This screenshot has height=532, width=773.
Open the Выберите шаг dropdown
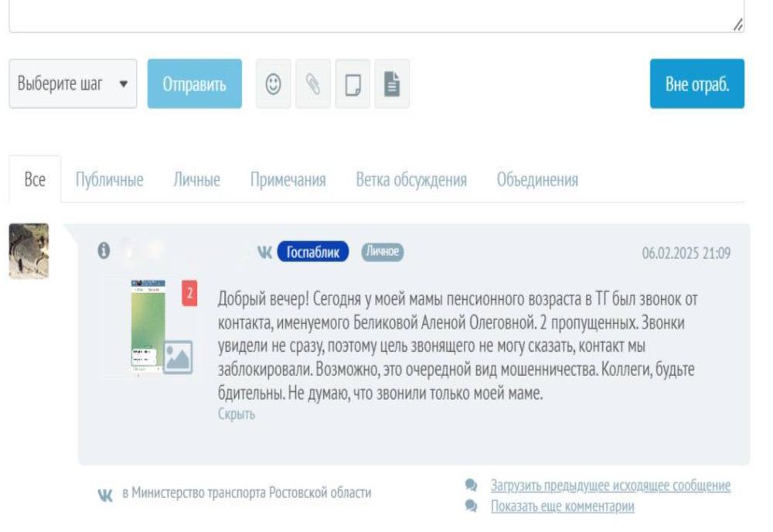point(73,84)
